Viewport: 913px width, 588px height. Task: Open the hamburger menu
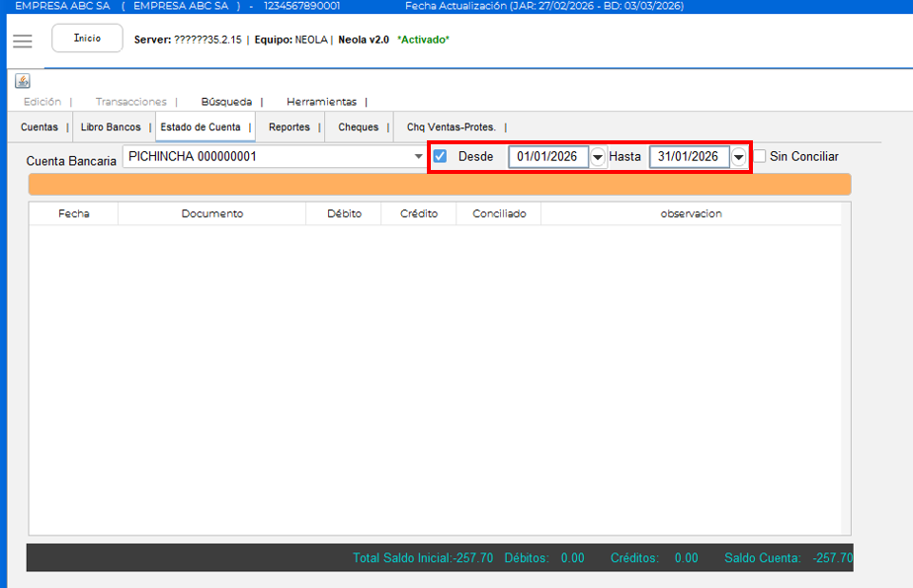22,41
